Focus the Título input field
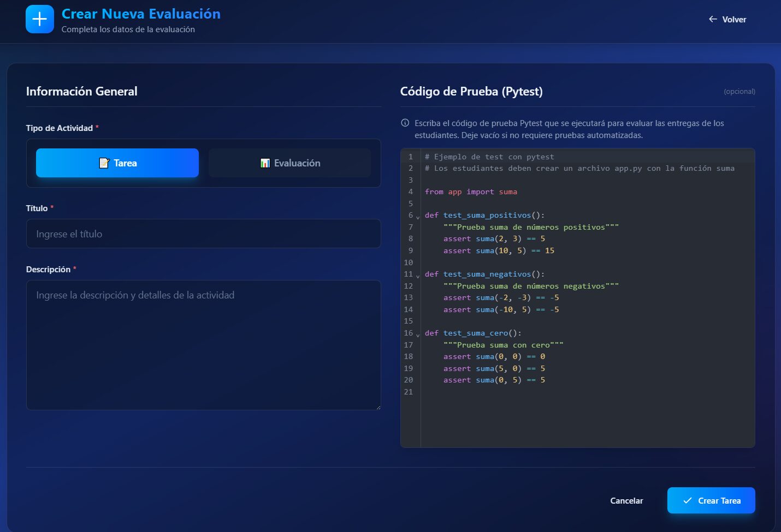781x532 pixels. point(203,234)
